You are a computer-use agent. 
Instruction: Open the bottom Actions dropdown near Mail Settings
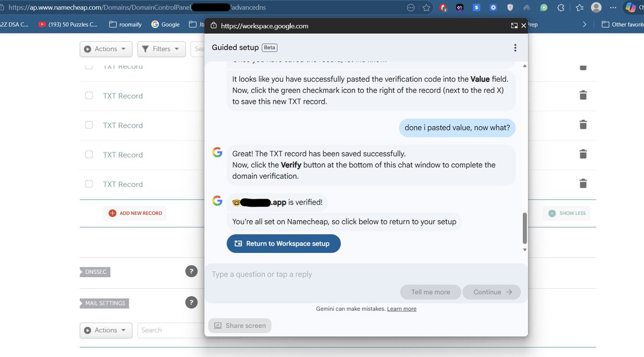[x=106, y=330]
